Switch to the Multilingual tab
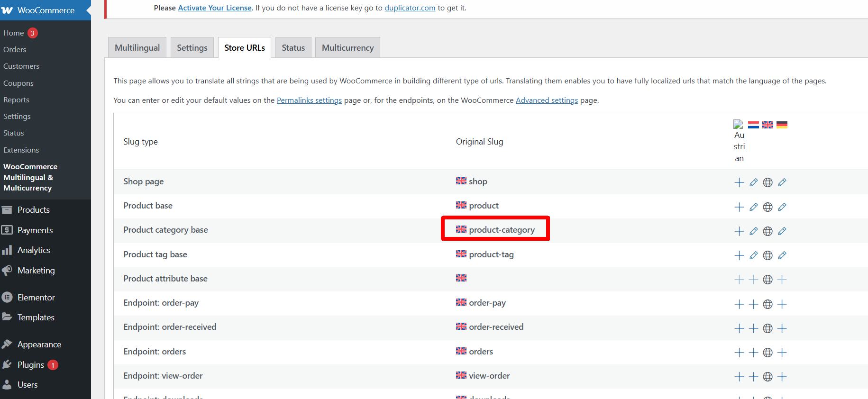Screen dimensions: 868x399 pos(137,47)
